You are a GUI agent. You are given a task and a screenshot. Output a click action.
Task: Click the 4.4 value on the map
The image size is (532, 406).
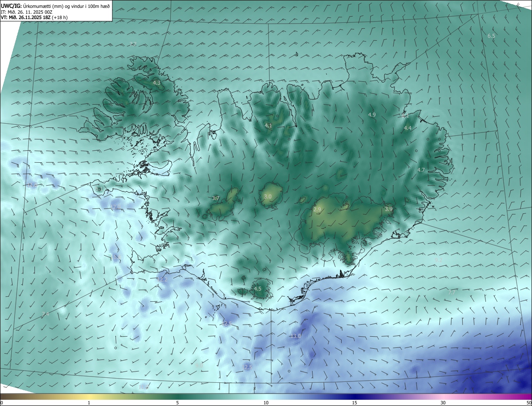click(408, 128)
